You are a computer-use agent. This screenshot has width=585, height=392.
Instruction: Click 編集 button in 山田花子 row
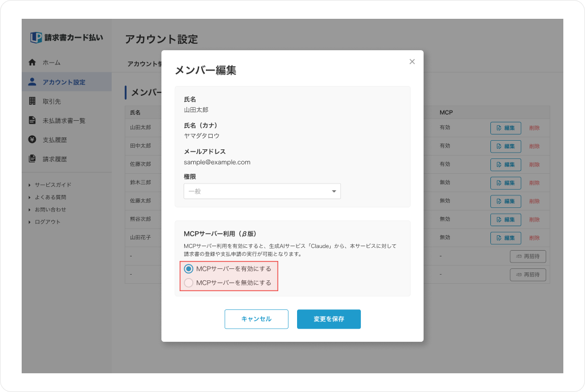[506, 238]
